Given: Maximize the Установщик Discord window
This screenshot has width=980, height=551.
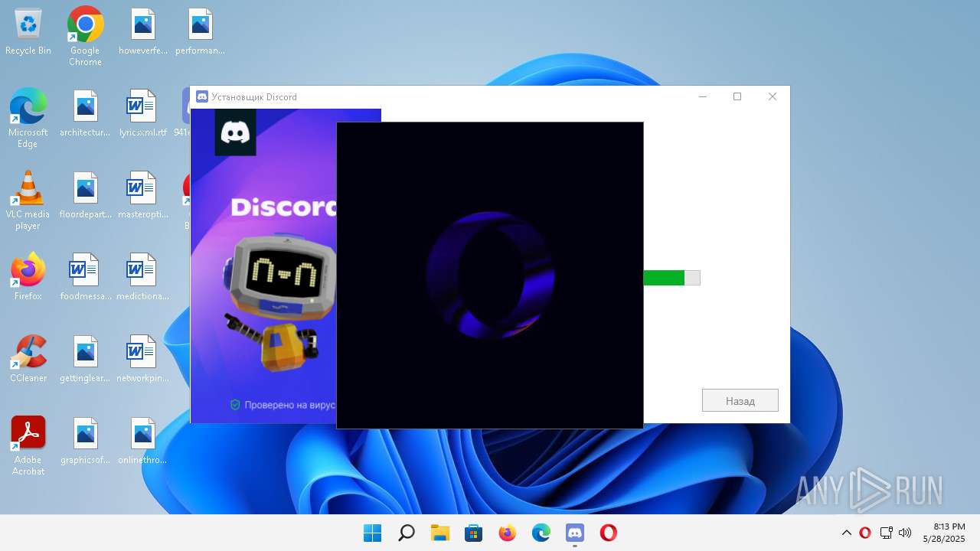Looking at the screenshot, I should (737, 96).
